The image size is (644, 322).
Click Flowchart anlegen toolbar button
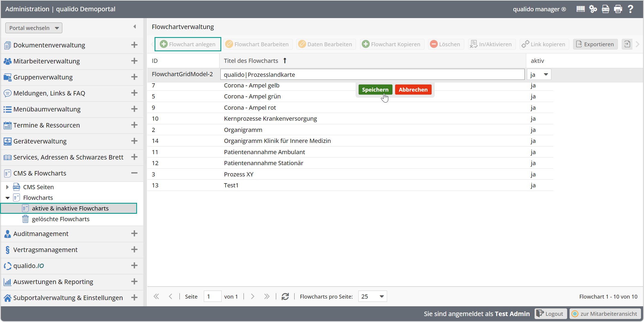[188, 44]
